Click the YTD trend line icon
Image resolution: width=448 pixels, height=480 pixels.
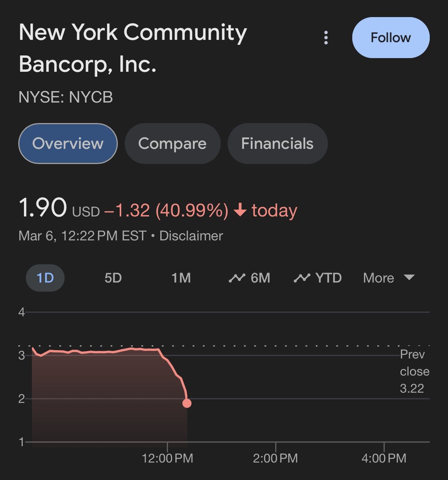[x=302, y=278]
